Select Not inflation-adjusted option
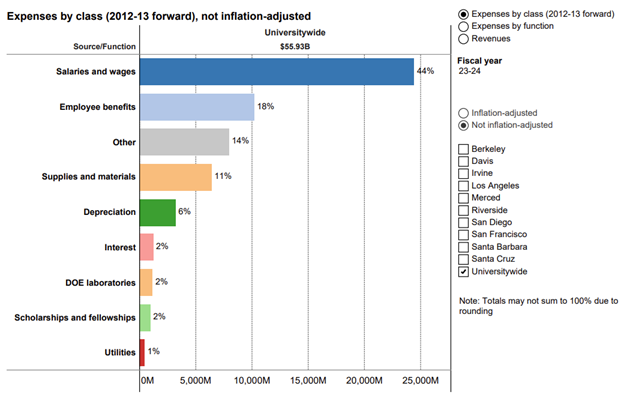 click(x=463, y=125)
